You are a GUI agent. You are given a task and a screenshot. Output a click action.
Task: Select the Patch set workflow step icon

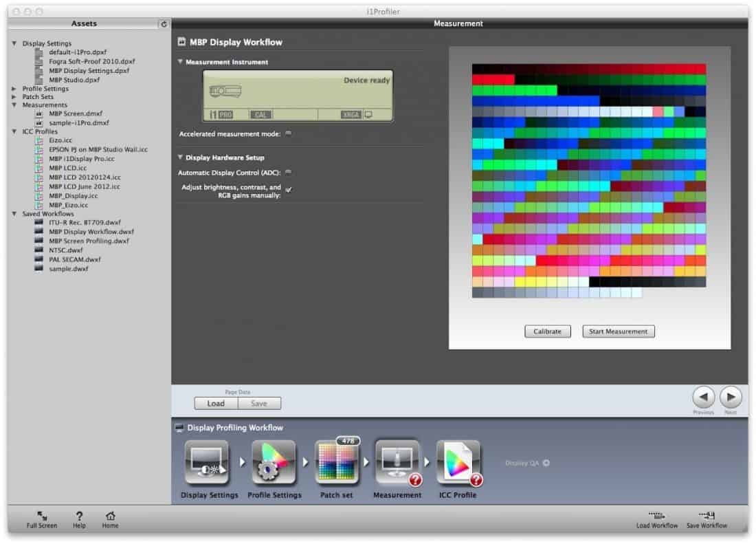click(337, 463)
